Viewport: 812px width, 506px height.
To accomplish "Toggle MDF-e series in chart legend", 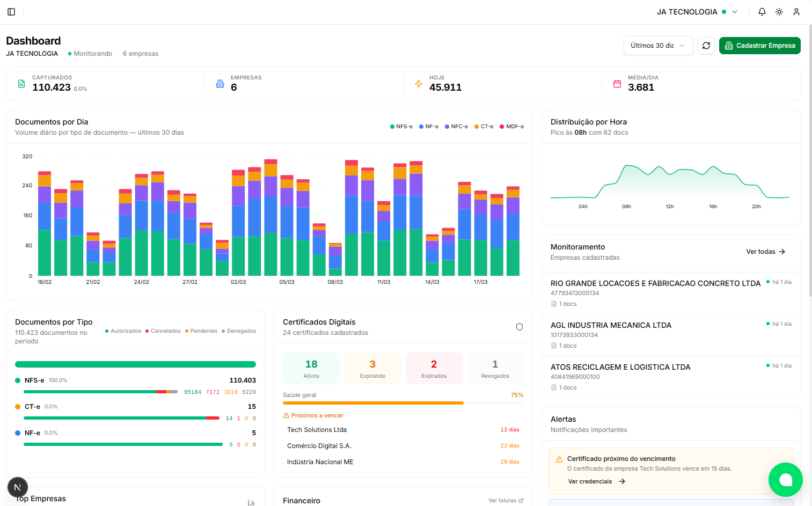I will (x=512, y=127).
